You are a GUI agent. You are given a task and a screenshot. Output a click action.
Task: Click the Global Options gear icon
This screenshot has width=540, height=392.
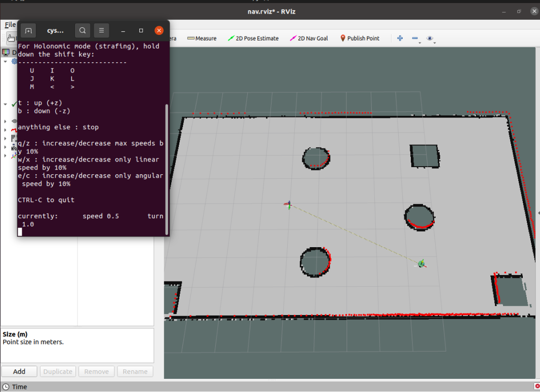click(15, 61)
